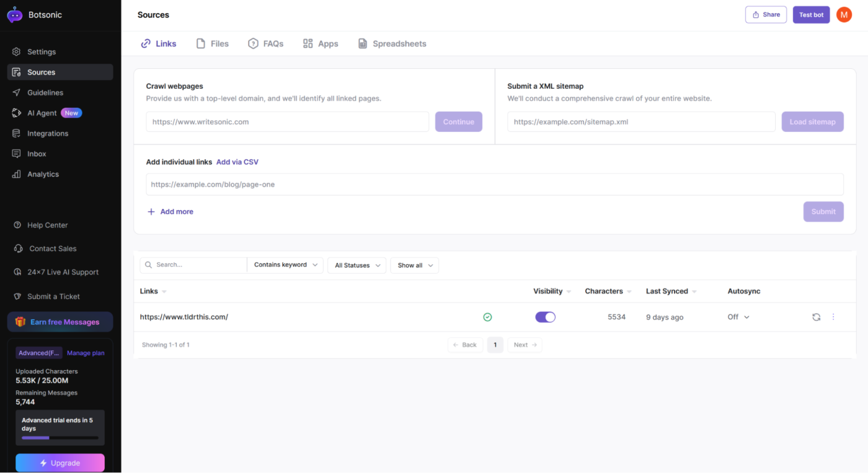Click the Help Center question icon
This screenshot has height=473, width=868.
coord(18,226)
